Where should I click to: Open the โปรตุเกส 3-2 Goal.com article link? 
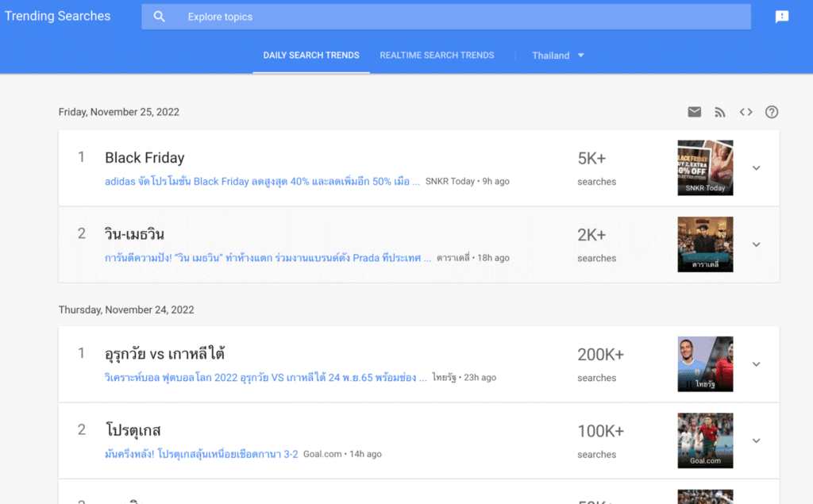tap(201, 454)
